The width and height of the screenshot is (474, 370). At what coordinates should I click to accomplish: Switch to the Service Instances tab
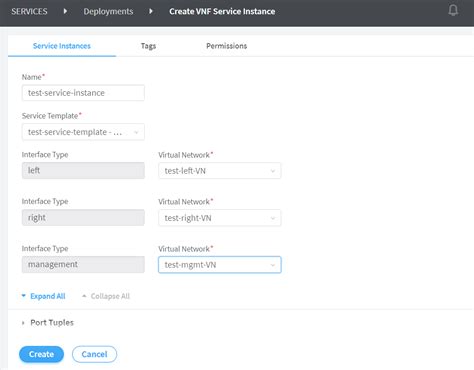click(x=62, y=46)
